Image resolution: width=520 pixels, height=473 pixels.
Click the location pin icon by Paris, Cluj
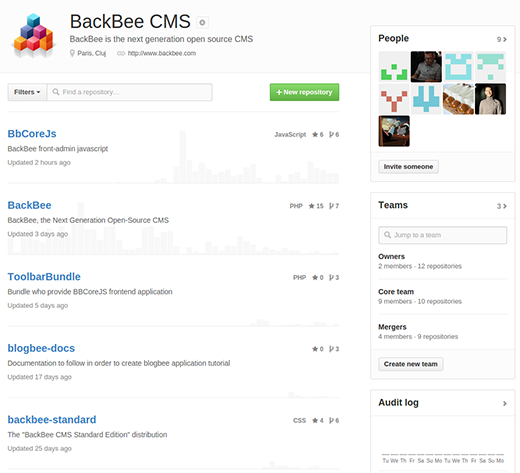click(72, 53)
